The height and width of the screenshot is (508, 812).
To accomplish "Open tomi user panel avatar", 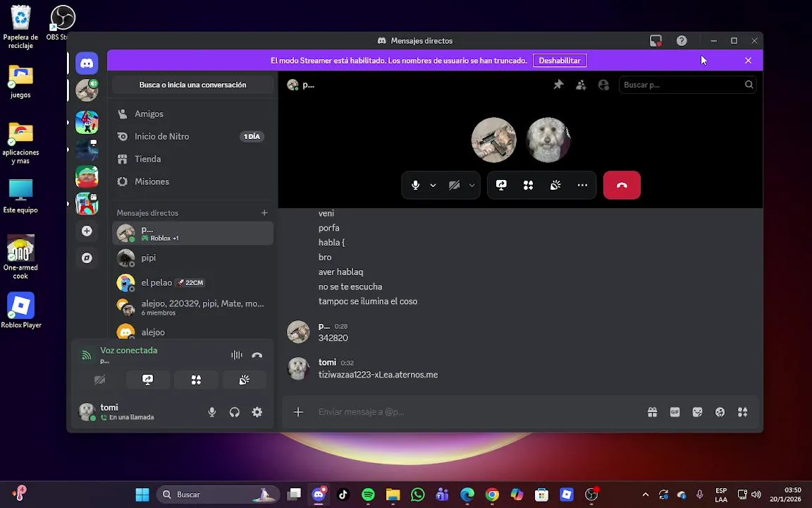I will point(87,412).
